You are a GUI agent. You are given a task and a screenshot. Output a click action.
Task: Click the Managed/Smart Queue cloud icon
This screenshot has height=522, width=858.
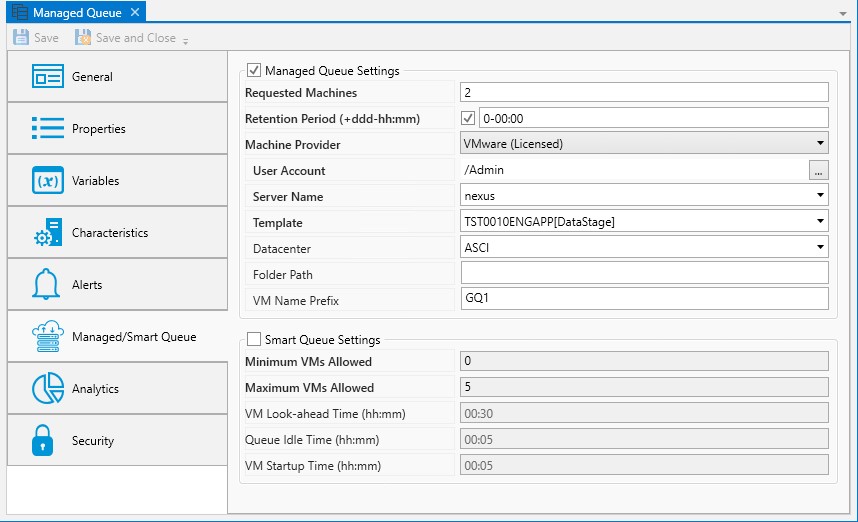click(48, 336)
